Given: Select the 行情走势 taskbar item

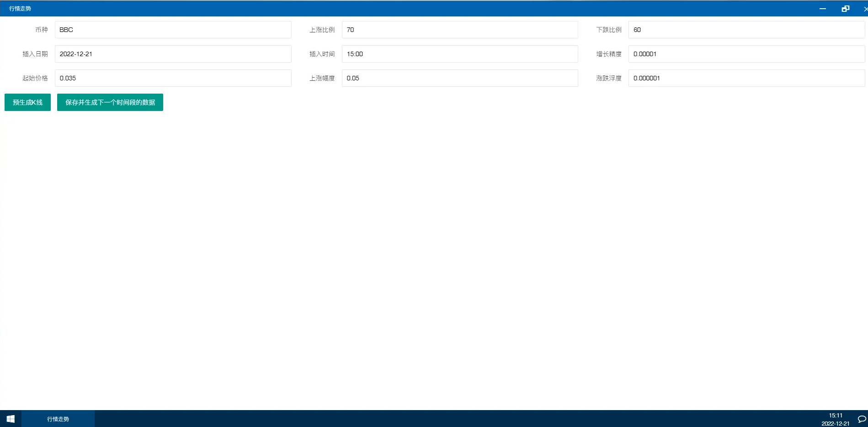Looking at the screenshot, I should 58,419.
